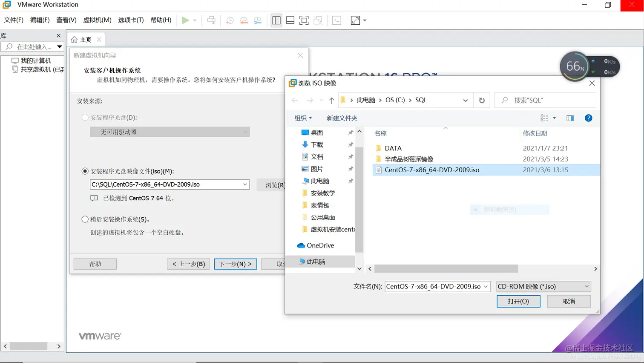Image resolution: width=644 pixels, height=363 pixels.
Task: Click the Unity mode icon
Action: [318, 20]
